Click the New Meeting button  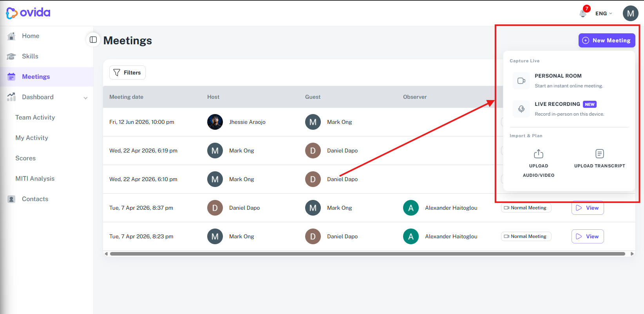point(607,40)
